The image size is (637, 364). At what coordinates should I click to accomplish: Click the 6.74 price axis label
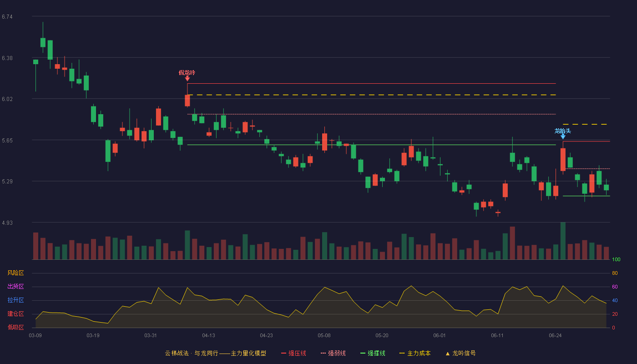[x=7, y=17]
